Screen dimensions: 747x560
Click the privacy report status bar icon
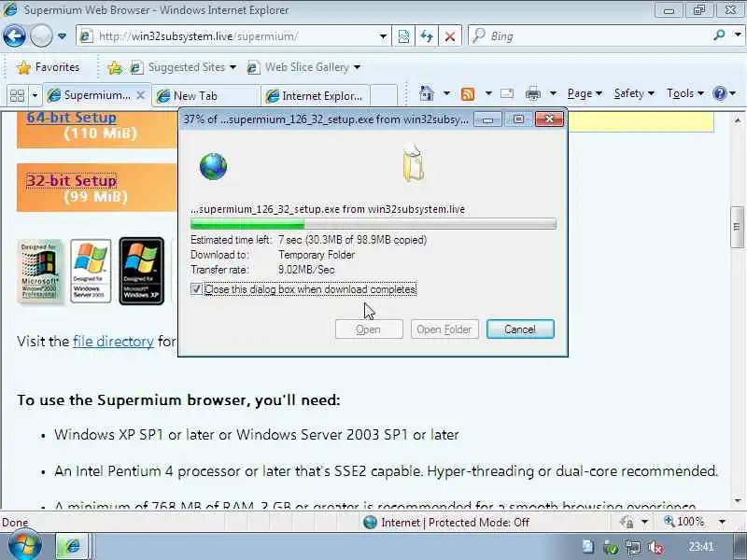[627, 523]
